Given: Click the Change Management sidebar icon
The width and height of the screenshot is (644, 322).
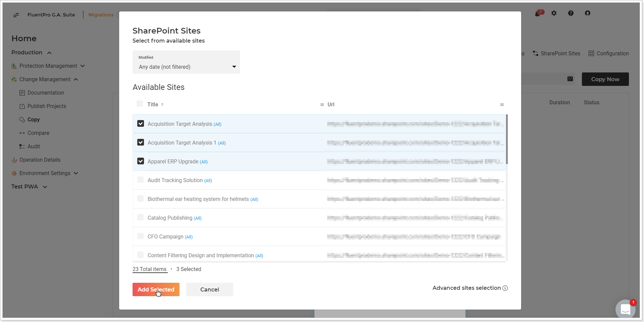Looking at the screenshot, I should pos(14,79).
